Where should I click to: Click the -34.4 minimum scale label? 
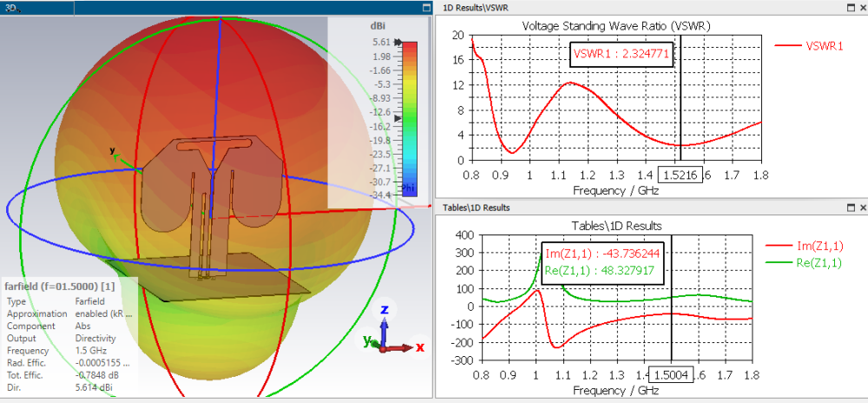[380, 195]
